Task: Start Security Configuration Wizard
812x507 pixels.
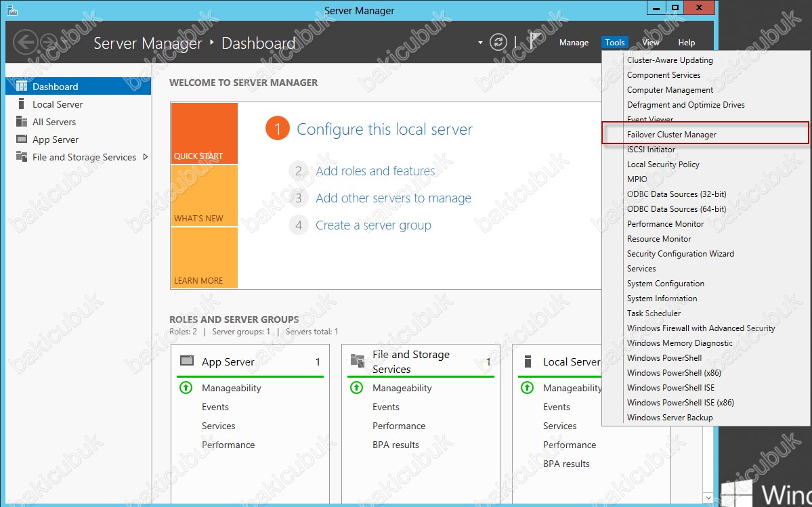Action: pos(681,253)
